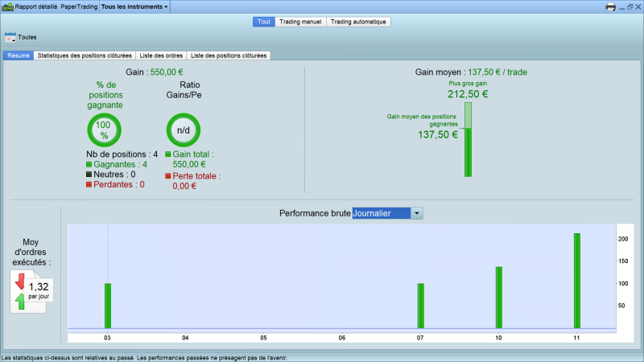Click the 100% winning positions donut
This screenshot has width=644, height=362.
pyautogui.click(x=104, y=130)
